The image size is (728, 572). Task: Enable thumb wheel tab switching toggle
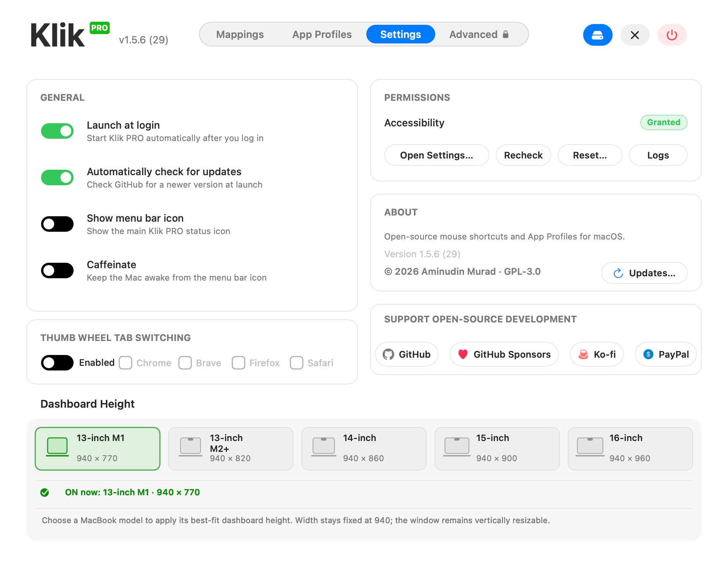[x=57, y=363]
